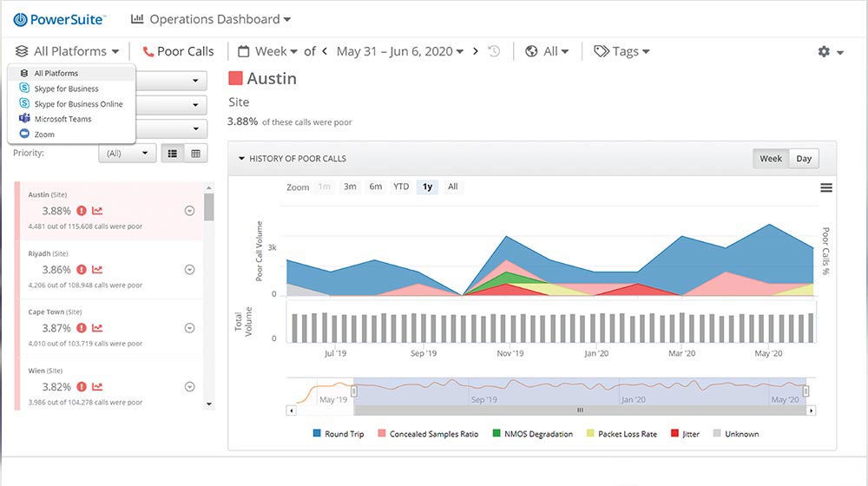
Task: Switch to list view icon
Action: pos(173,154)
